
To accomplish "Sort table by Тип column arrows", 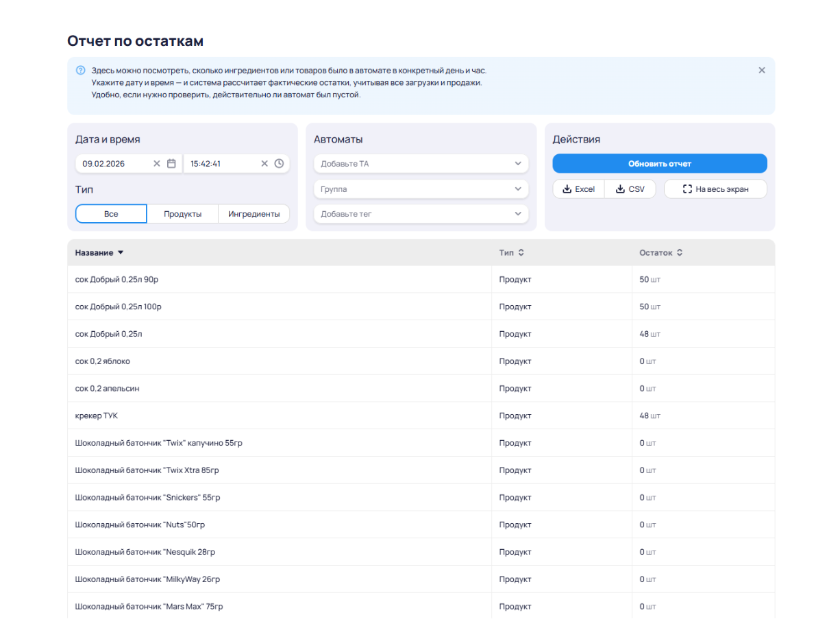I will pyautogui.click(x=521, y=253).
